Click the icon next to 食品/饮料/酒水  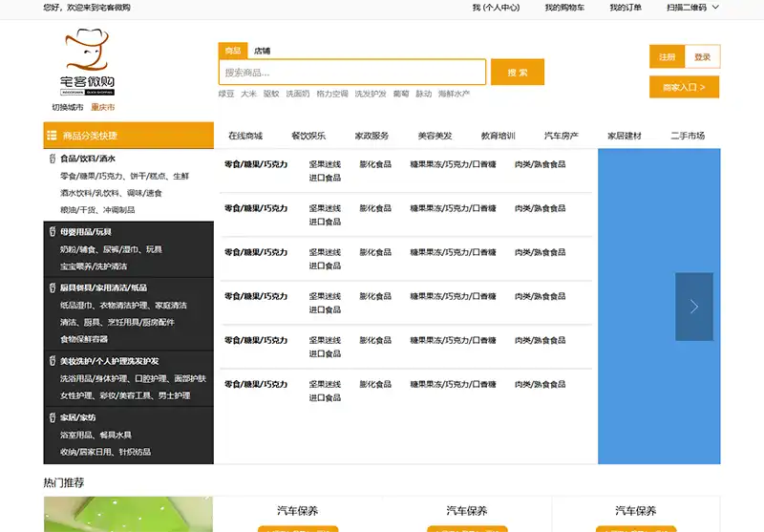pyautogui.click(x=52, y=159)
